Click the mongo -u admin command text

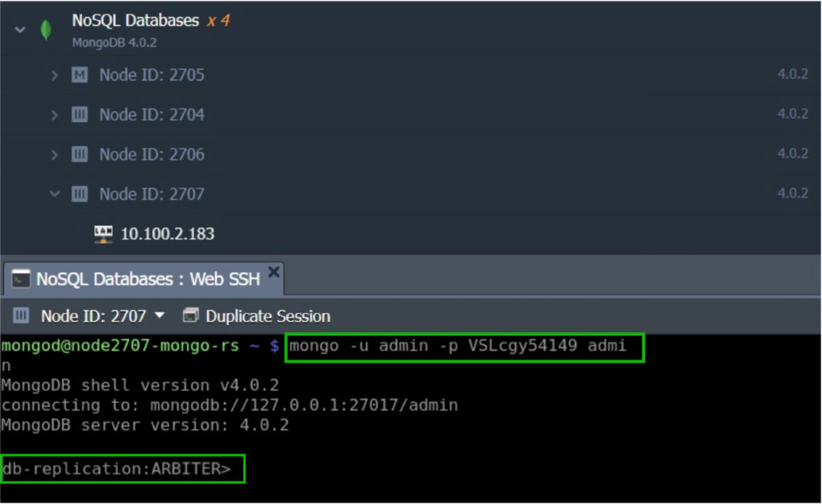click(x=458, y=346)
